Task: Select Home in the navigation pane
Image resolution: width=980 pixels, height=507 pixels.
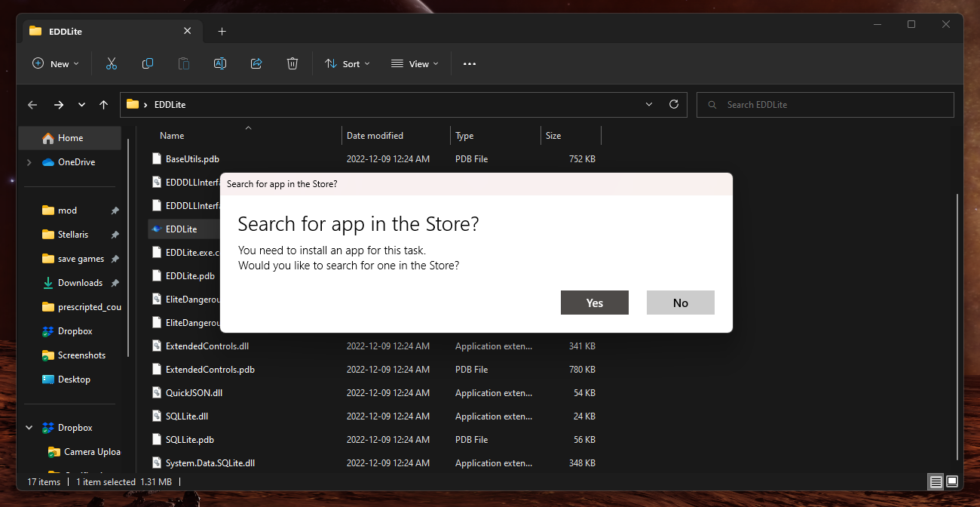Action: pos(69,138)
